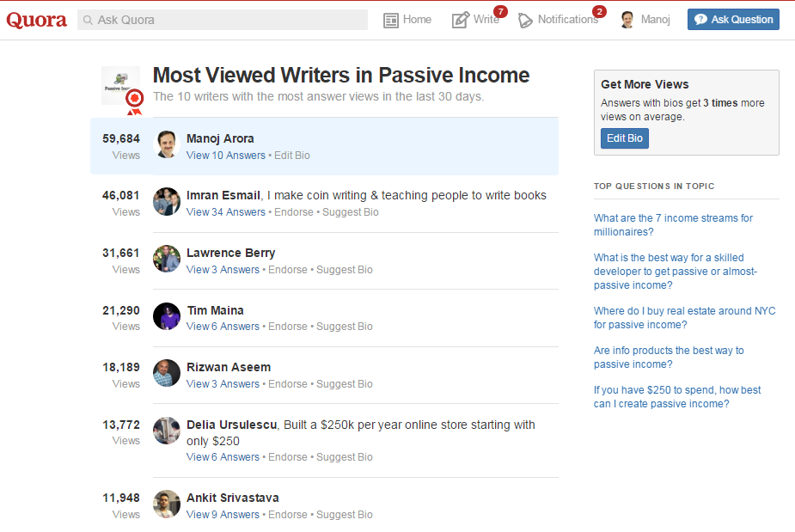795x532 pixels.
Task: Open Ankit Srivastava's View 9 Answers
Action: 223,515
